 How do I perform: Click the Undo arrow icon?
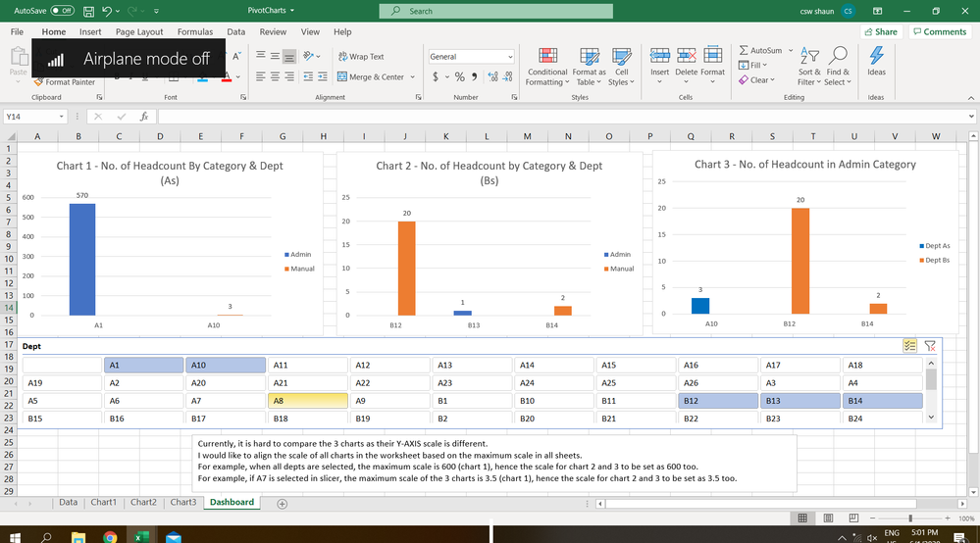pyautogui.click(x=107, y=11)
